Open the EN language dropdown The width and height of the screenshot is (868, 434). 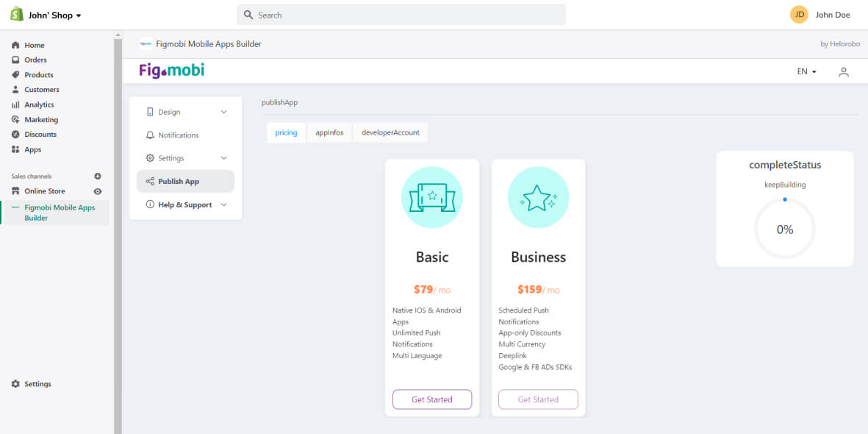click(806, 71)
